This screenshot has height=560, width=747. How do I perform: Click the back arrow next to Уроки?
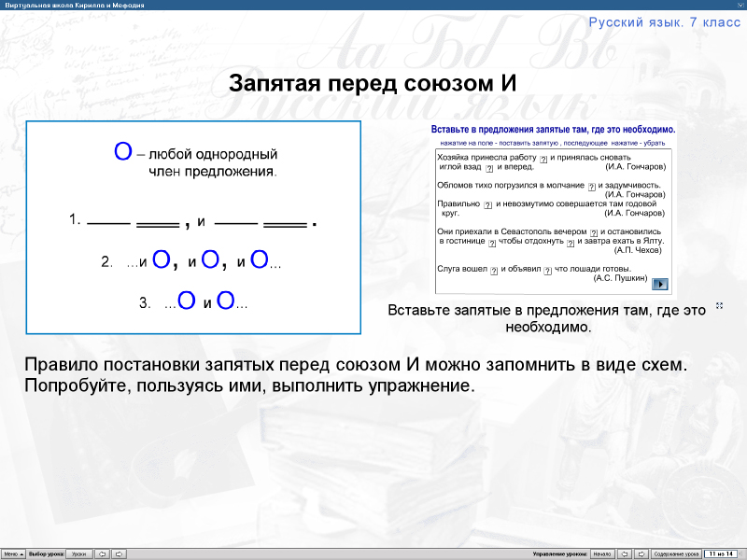coord(102,553)
